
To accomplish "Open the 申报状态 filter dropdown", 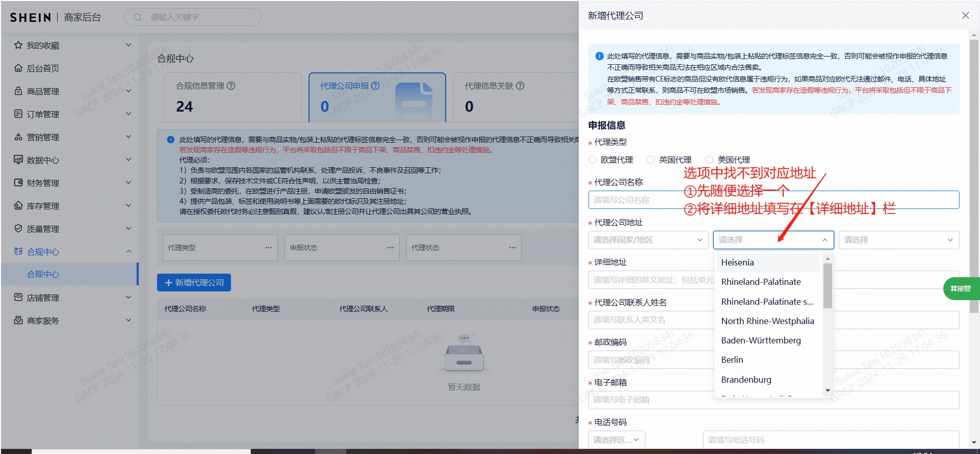I will coord(342,248).
